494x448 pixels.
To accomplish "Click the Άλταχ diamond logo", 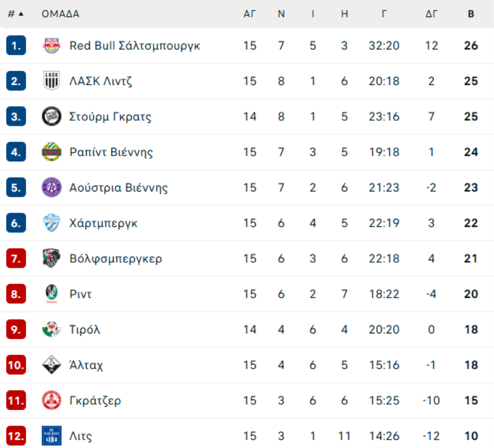I will click(x=52, y=365).
